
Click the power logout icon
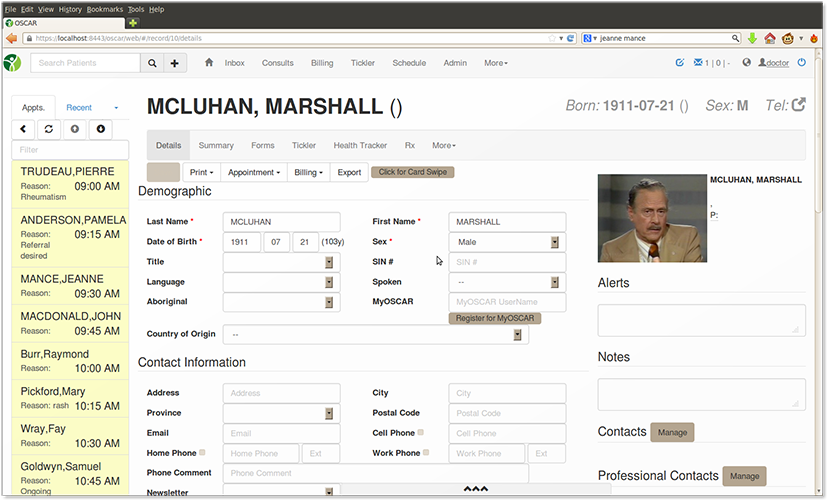[802, 62]
